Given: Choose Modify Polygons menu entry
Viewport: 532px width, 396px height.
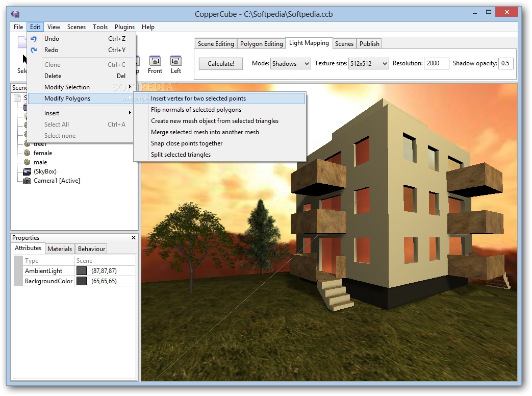Looking at the screenshot, I should point(82,98).
